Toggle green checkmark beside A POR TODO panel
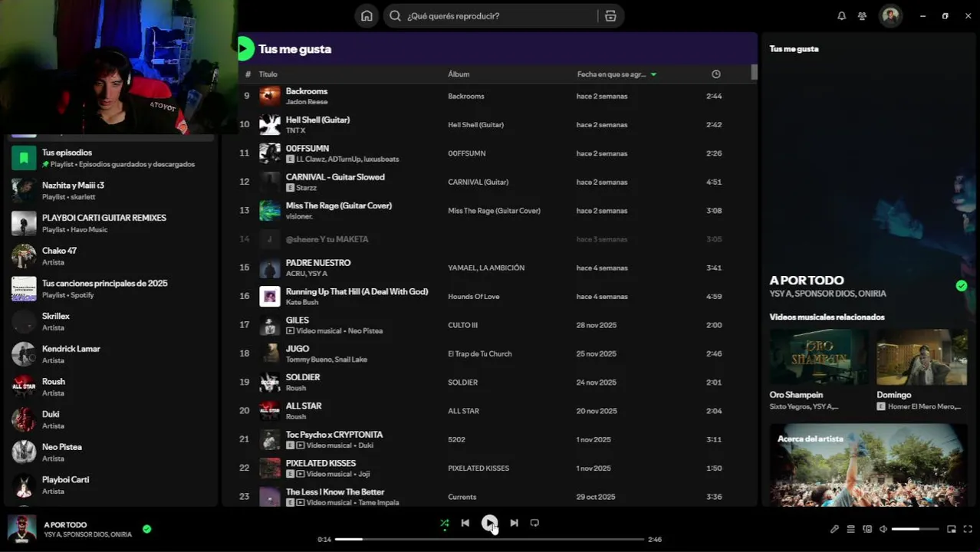The width and height of the screenshot is (980, 552). pyautogui.click(x=962, y=286)
